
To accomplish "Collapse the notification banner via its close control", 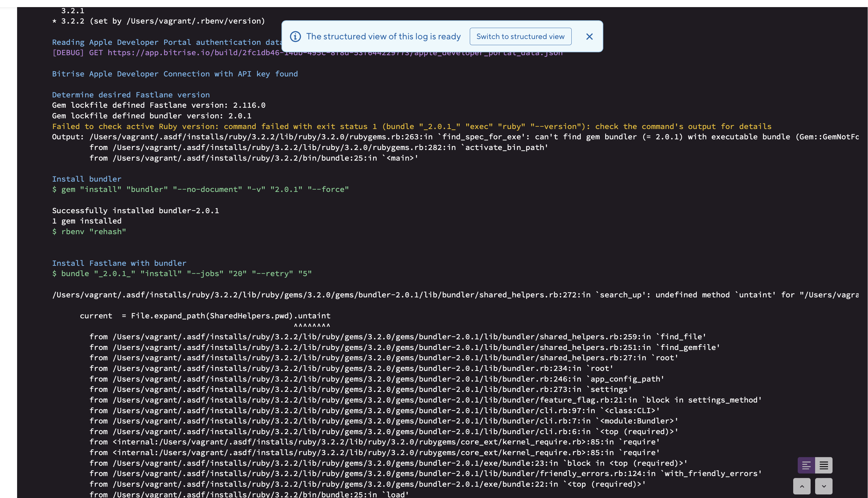I will [x=589, y=36].
